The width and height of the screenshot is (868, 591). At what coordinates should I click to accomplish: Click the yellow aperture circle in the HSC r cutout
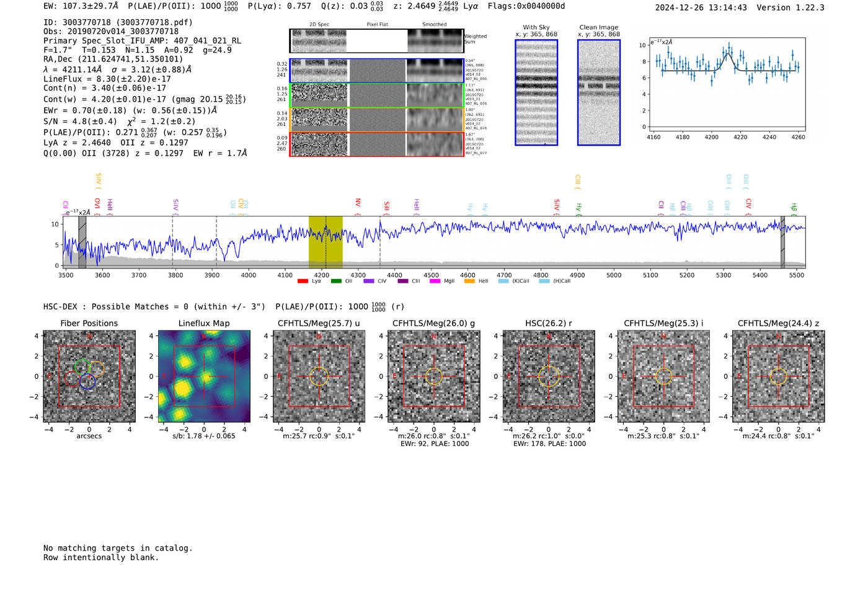click(549, 376)
